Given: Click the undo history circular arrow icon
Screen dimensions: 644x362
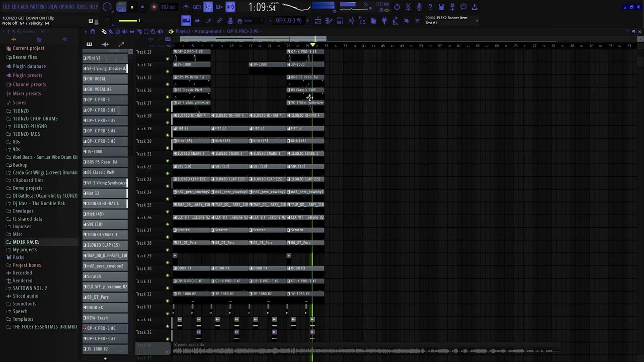Looking at the screenshot, I should click(397, 7).
